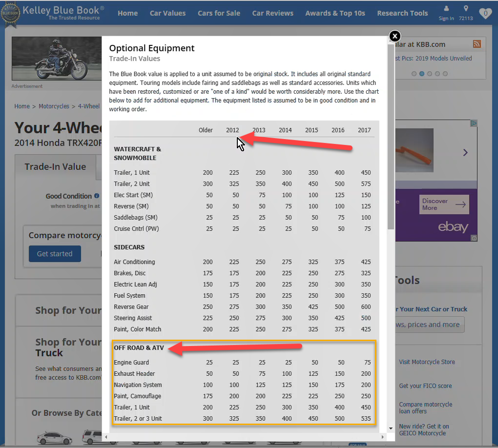Click the down arrow of popup scrollbar

pyautogui.click(x=391, y=428)
